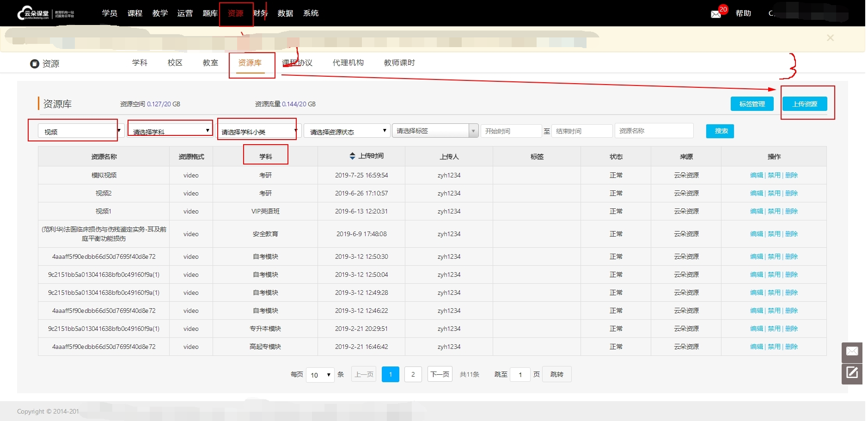The image size is (868, 421).
Task: Open the mail notifications envelope icon
Action: 716,14
